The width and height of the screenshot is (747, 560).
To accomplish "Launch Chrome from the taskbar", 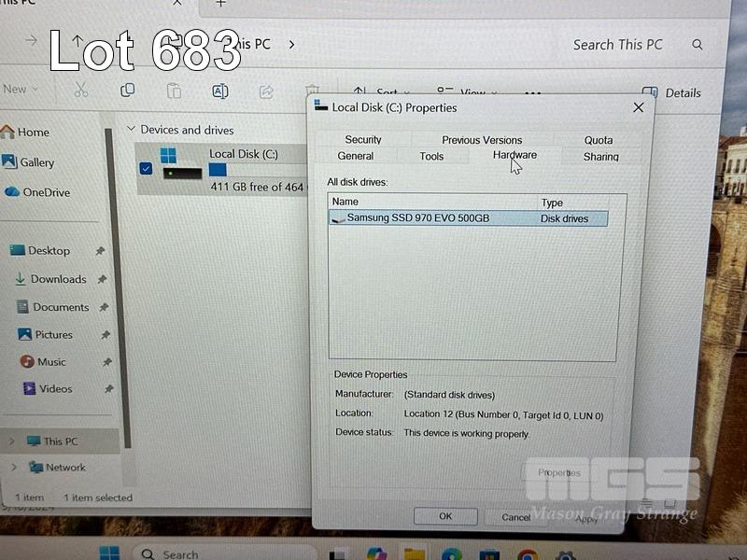I will (528, 554).
